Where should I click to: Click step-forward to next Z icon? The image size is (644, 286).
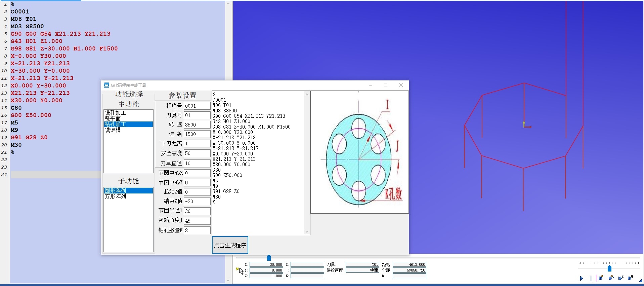point(621,278)
